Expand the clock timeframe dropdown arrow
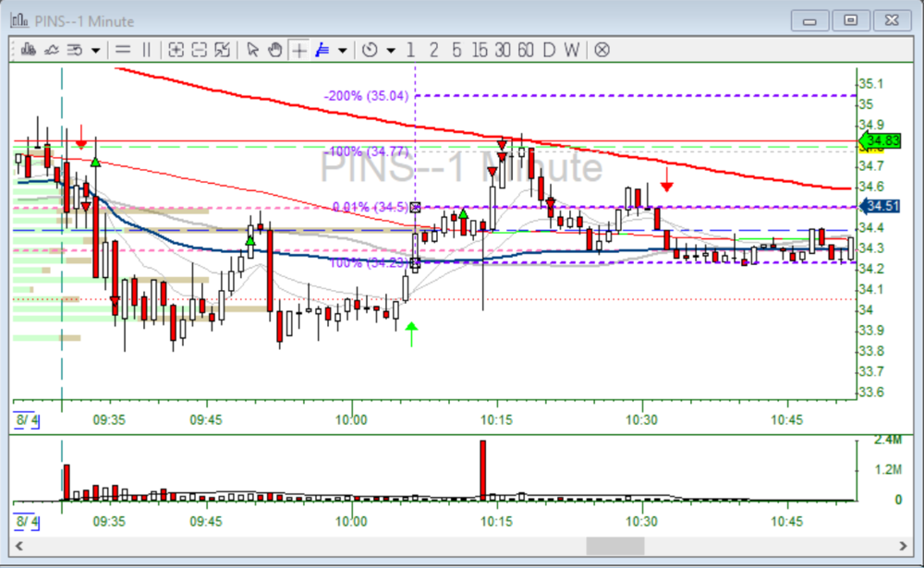Image resolution: width=924 pixels, height=568 pixels. [390, 50]
